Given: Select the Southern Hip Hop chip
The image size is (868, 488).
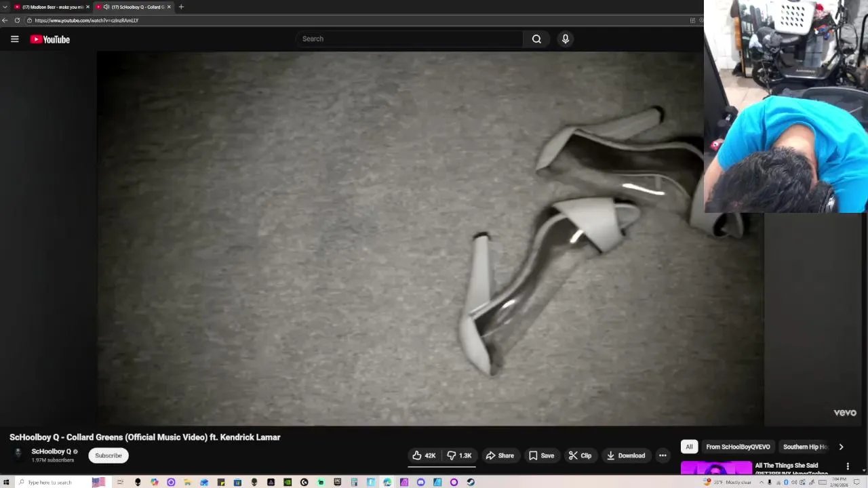Looking at the screenshot, I should coord(805,447).
